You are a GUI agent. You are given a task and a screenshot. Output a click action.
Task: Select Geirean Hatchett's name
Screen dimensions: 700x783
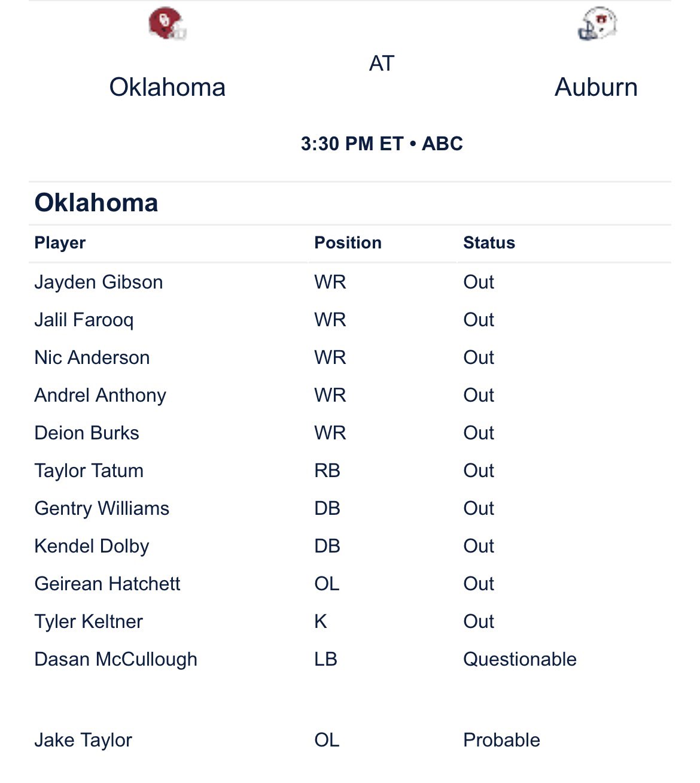[x=107, y=584]
